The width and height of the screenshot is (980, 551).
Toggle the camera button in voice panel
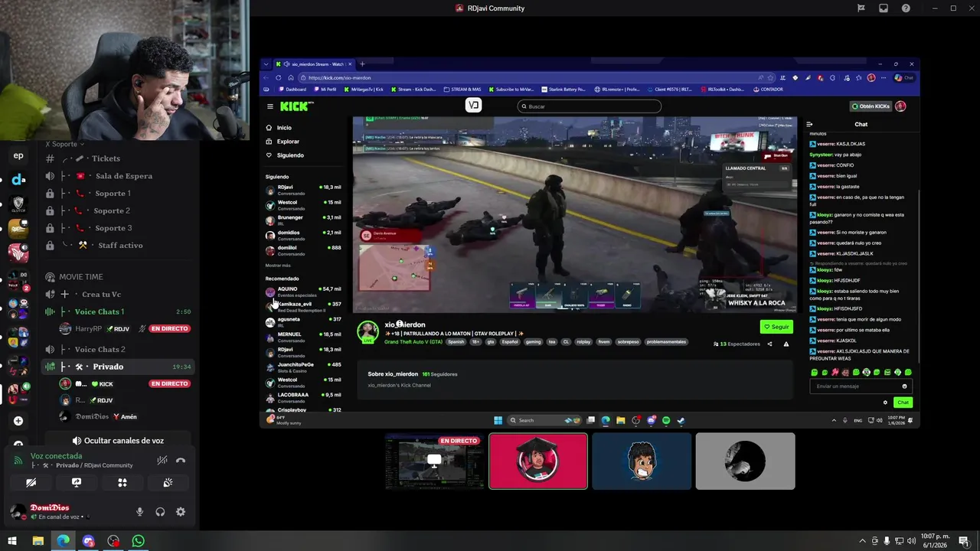pos(31,483)
